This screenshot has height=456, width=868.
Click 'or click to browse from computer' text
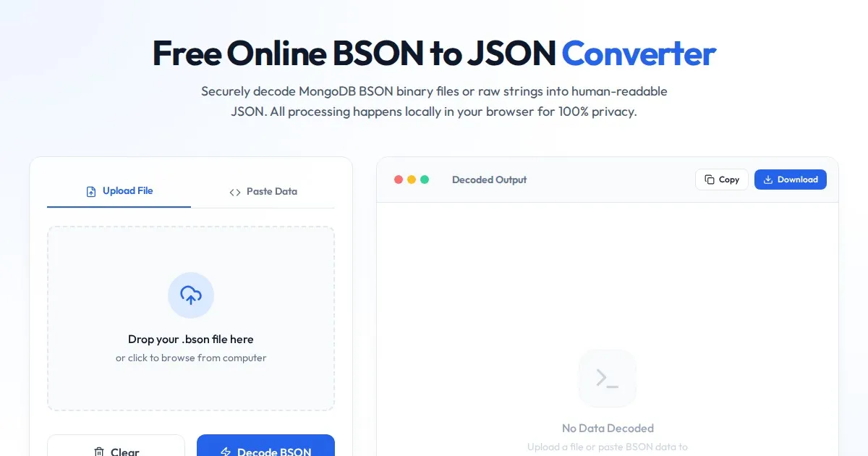pos(191,358)
